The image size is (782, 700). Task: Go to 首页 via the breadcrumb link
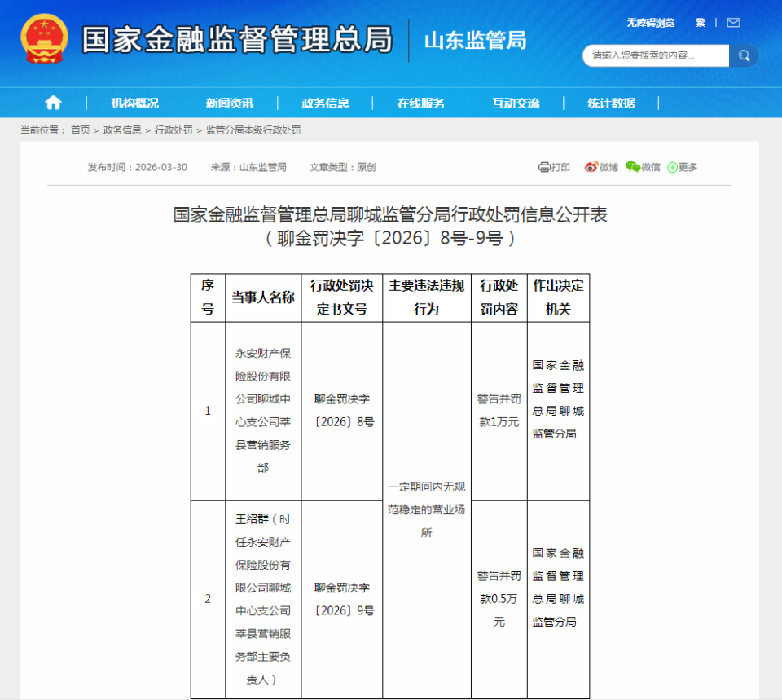(x=80, y=130)
